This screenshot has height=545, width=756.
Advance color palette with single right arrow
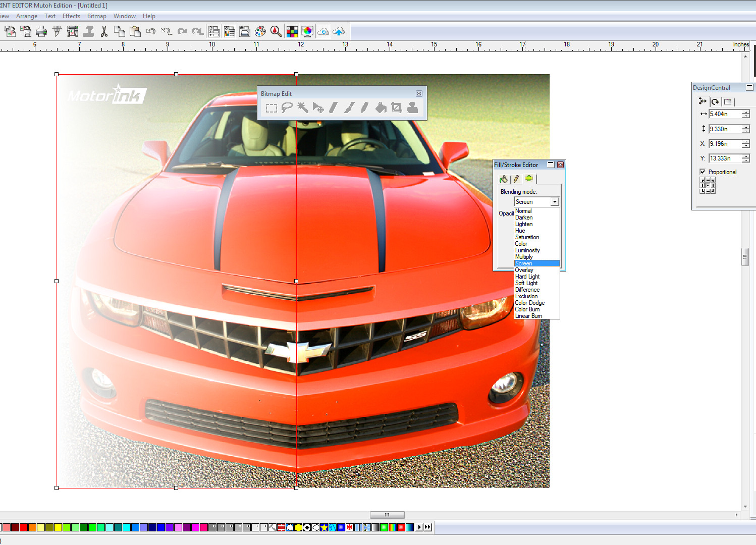419,527
